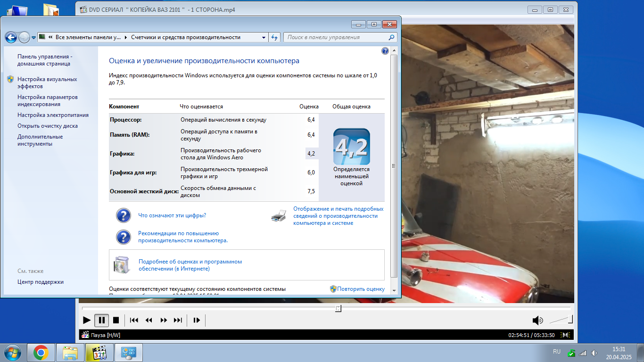Click the breadcrumb "Счетчики и средства производительности"
The image size is (644, 362).
[x=186, y=37]
